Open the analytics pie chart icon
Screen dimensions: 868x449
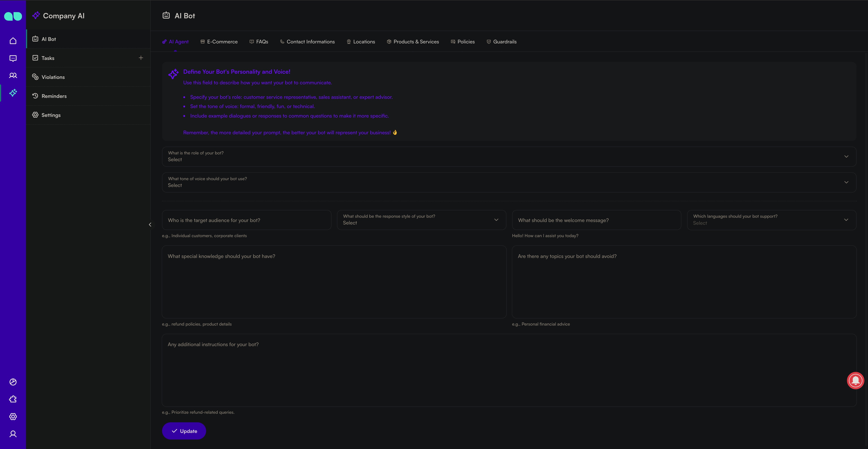[x=13, y=382]
